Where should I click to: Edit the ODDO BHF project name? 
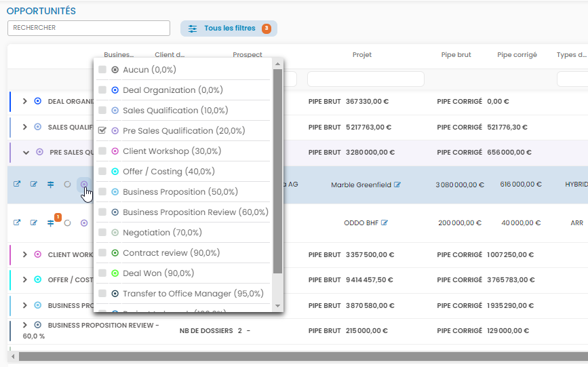pyautogui.click(x=385, y=223)
